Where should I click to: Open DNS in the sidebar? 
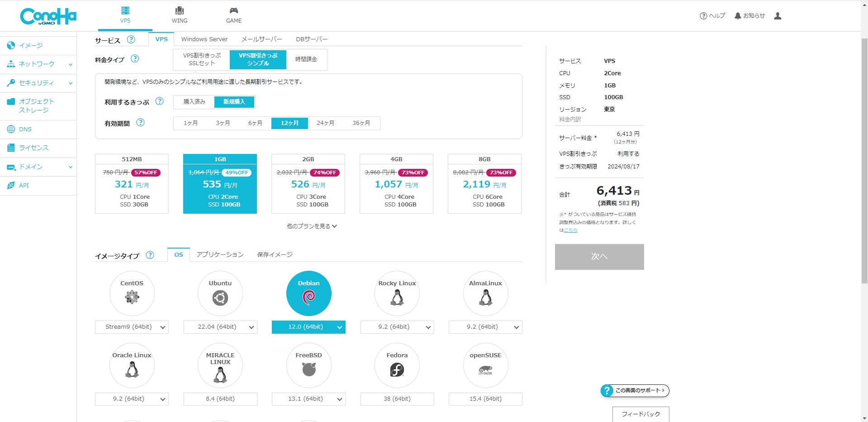click(38, 129)
